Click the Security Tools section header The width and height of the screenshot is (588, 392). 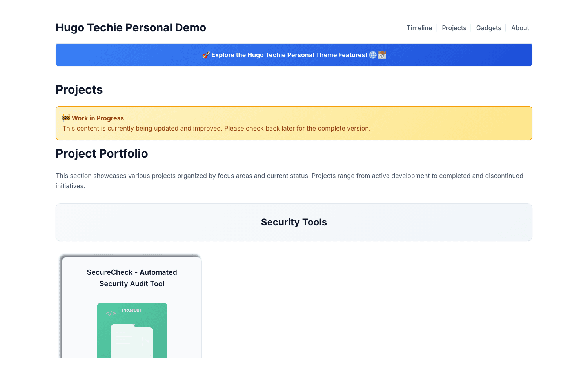pyautogui.click(x=294, y=222)
